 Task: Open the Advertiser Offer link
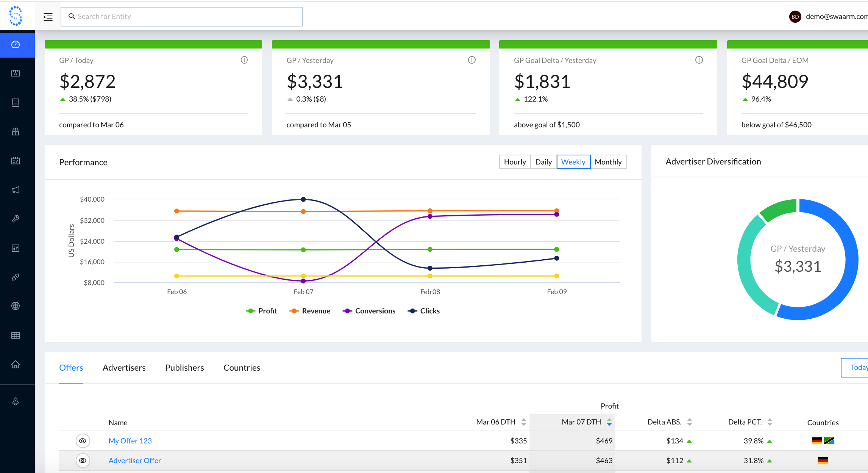[134, 460]
